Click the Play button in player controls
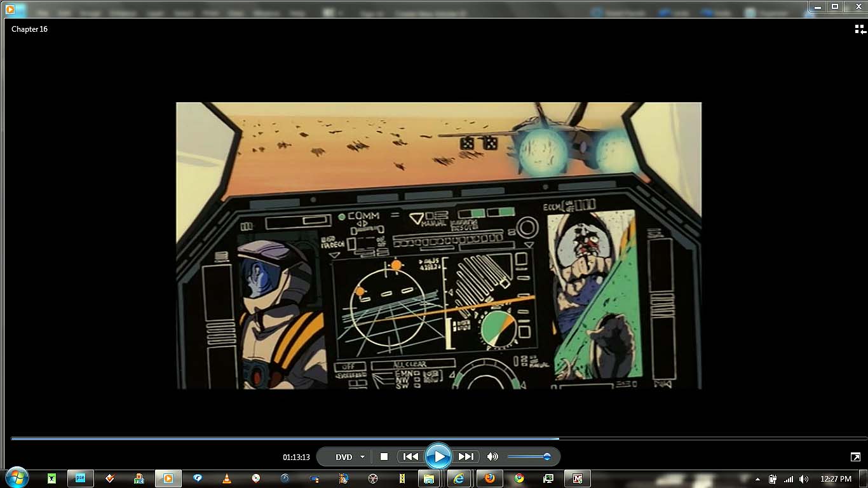Image resolution: width=868 pixels, height=488 pixels. 438,456
